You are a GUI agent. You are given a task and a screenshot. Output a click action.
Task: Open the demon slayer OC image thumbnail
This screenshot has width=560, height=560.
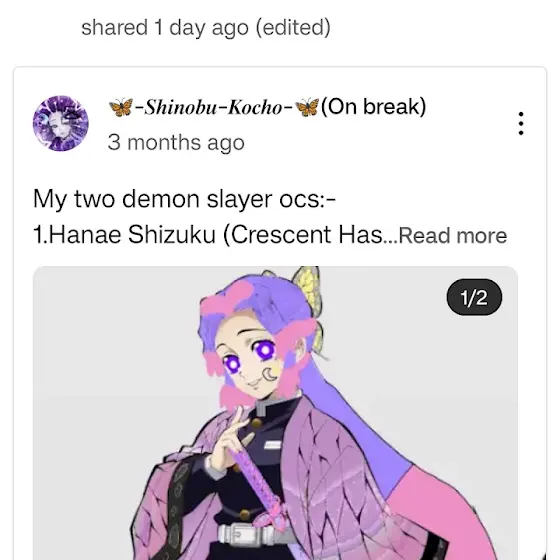(275, 413)
